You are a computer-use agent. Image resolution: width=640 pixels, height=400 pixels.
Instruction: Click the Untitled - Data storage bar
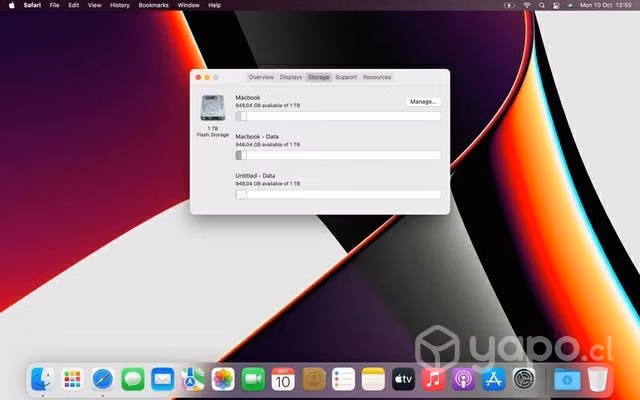(x=338, y=195)
